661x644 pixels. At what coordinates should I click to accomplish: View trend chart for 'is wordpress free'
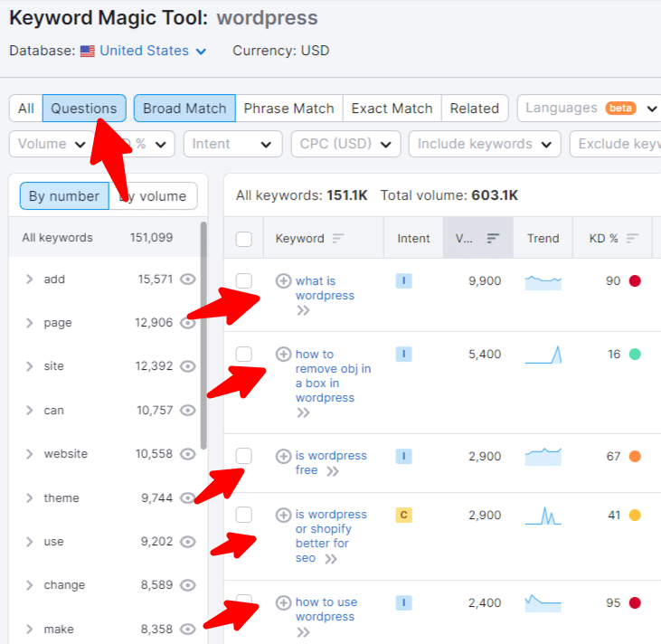coord(543,457)
